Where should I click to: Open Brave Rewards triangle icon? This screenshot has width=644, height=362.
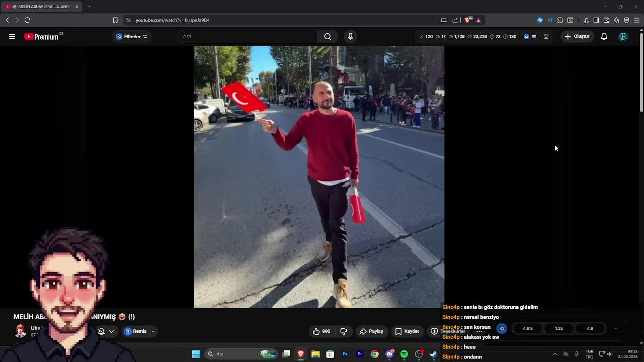coord(478,20)
